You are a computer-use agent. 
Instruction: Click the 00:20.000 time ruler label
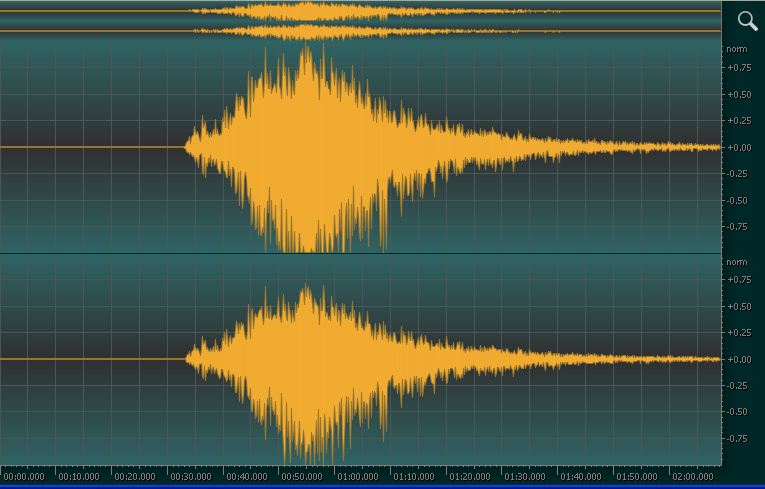pos(135,476)
